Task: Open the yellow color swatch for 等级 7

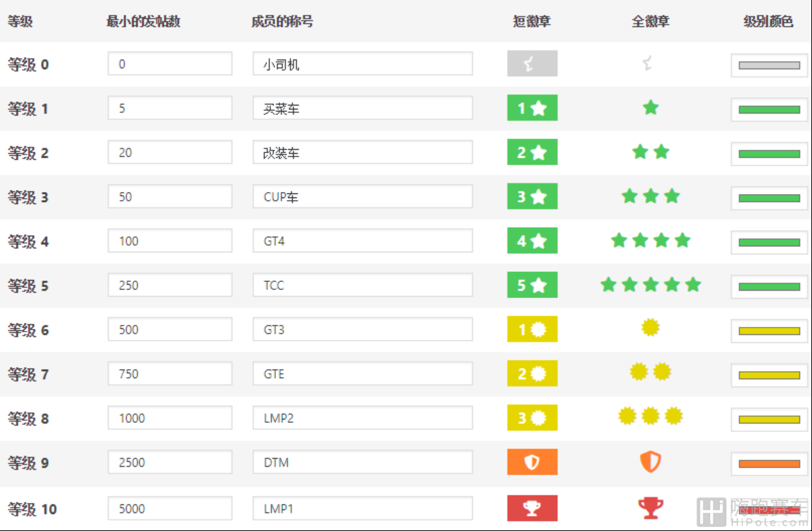Action: point(769,375)
